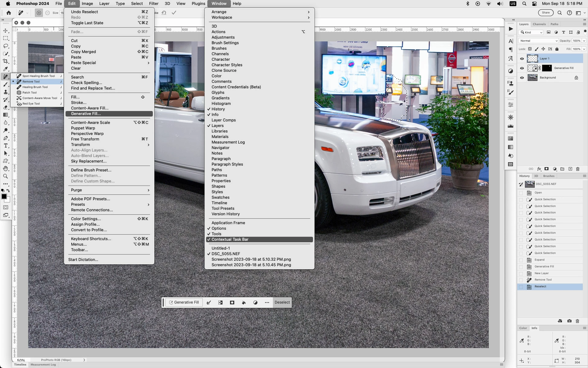
Task: Delete layer using the Layers panel trash icon
Action: [x=578, y=169]
